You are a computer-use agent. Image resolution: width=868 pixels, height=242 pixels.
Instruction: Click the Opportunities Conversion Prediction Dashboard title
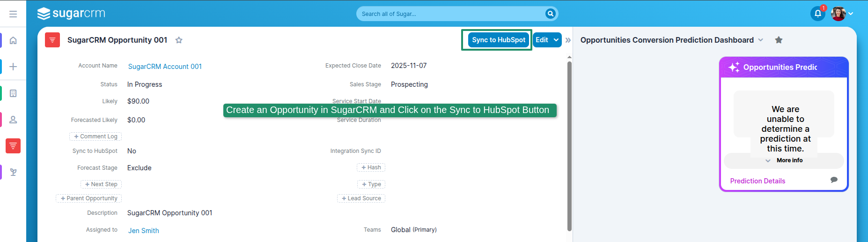[667, 40]
